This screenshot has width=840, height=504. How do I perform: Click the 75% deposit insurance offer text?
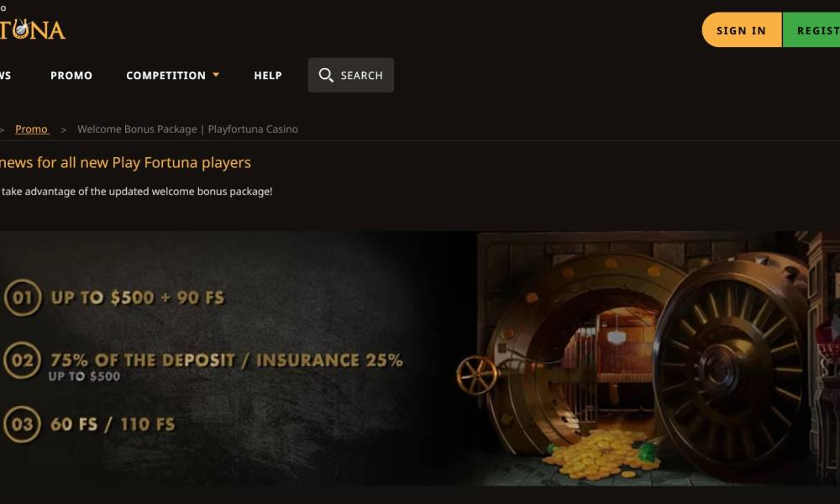(x=226, y=360)
